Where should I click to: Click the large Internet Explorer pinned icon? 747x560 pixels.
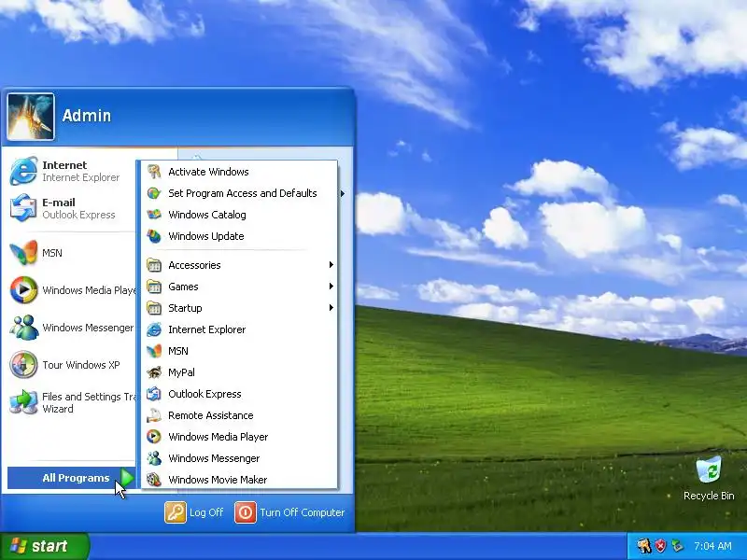pyautogui.click(x=23, y=171)
